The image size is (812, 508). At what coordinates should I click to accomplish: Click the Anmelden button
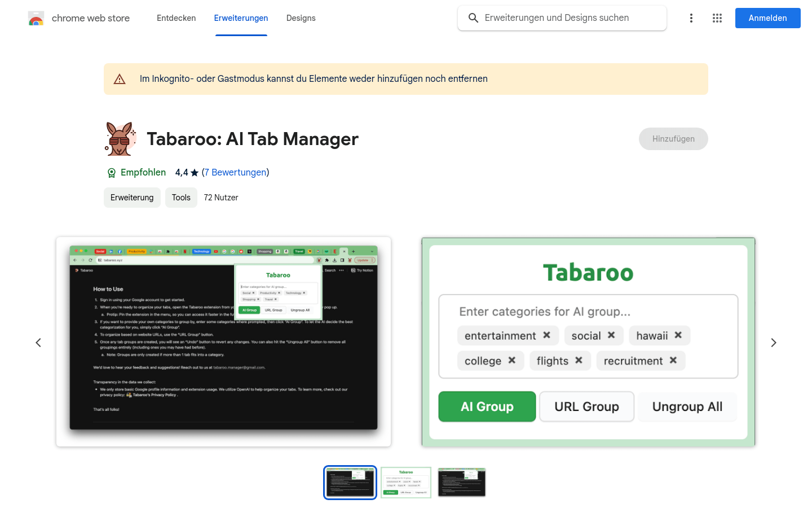(768, 18)
